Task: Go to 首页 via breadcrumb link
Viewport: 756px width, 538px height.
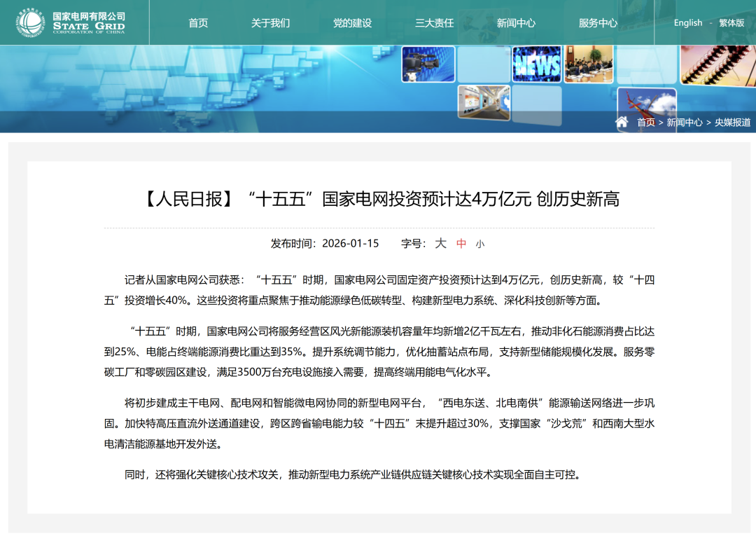Action: (x=646, y=122)
